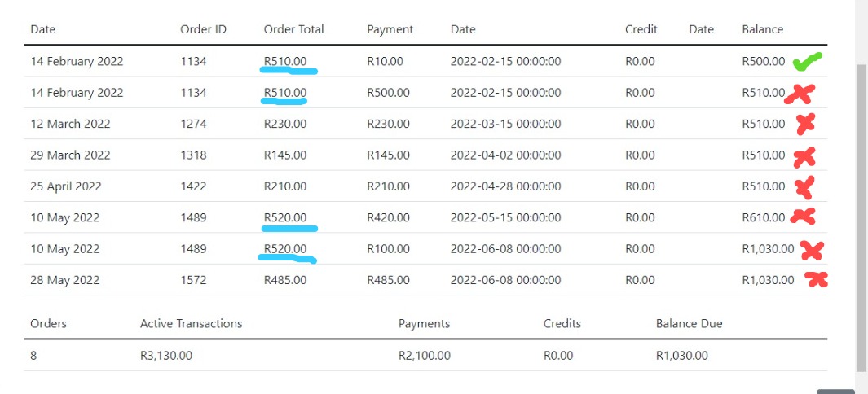868x394 pixels.
Task: Click the red X beside the R610.00 balance
Action: (803, 216)
